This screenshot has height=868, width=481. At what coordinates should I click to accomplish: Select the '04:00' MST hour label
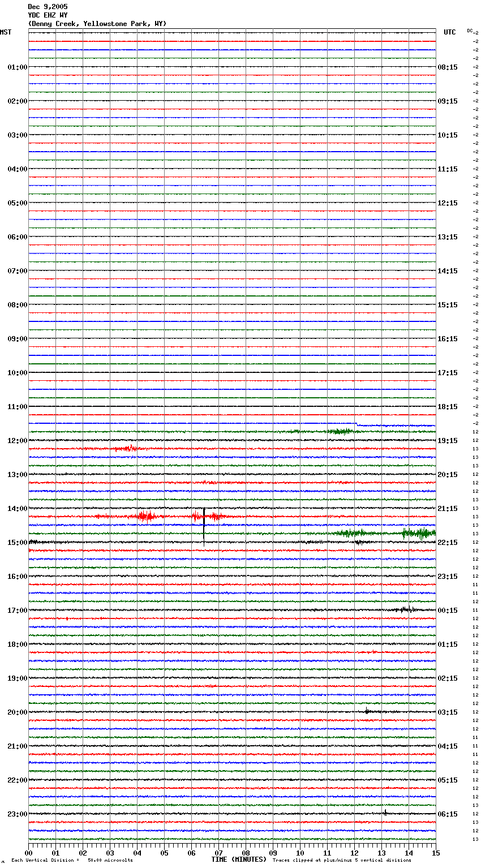18,169
